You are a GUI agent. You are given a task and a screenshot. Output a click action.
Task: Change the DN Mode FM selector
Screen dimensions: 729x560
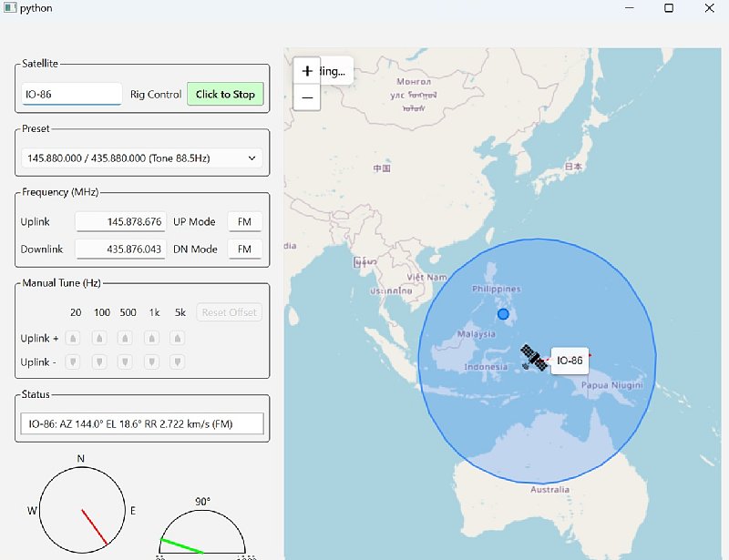click(244, 249)
